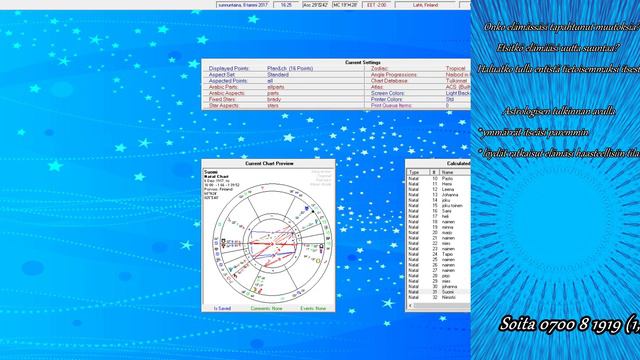640x360 pixels.
Task: Select chart 24 Tapio in the list
Action: click(x=439, y=254)
